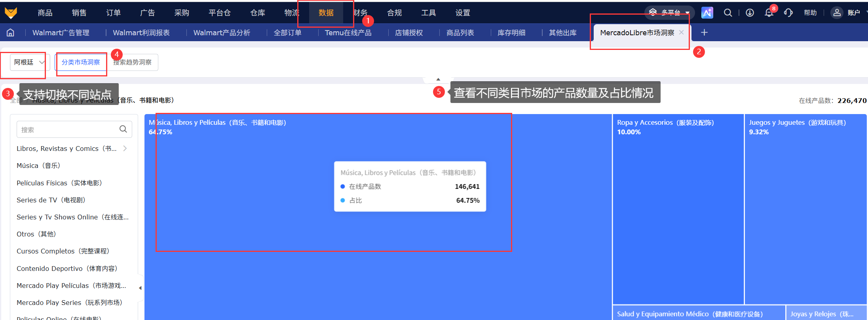Open the 多平台 platform dropdown

coord(669,13)
